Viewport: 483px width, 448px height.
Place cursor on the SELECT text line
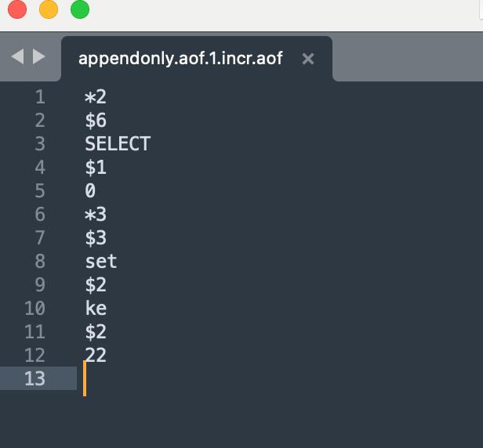coord(118,143)
